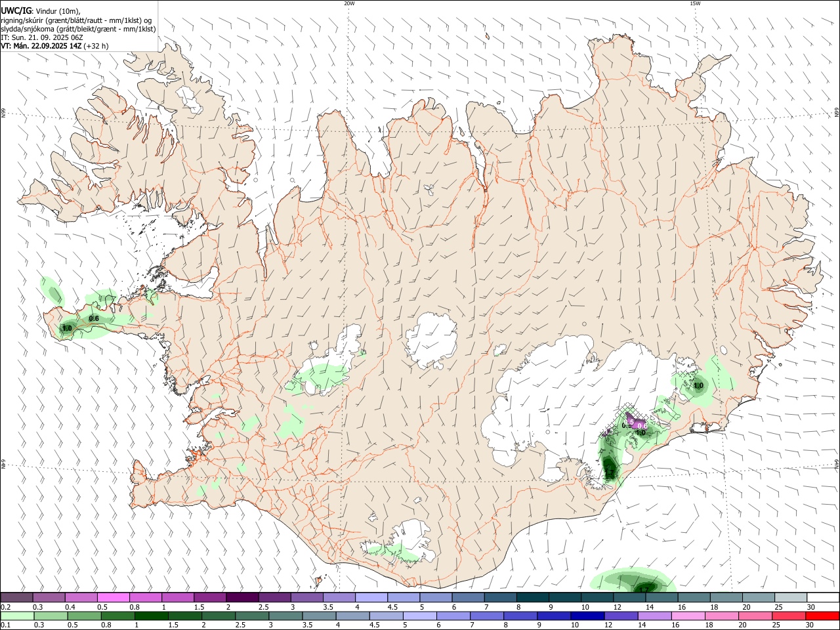Select the red 25 swatch in lower scale
This screenshot has height=630, width=840.
coord(788,616)
